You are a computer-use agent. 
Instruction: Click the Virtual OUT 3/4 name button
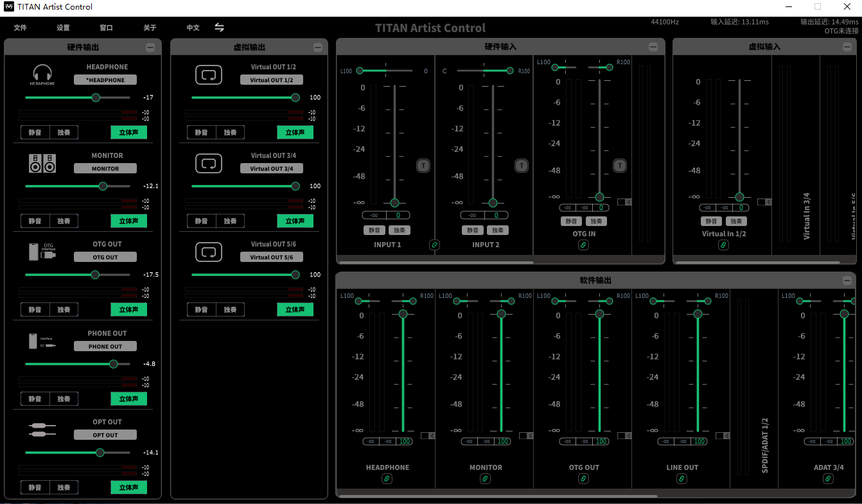[x=272, y=168]
